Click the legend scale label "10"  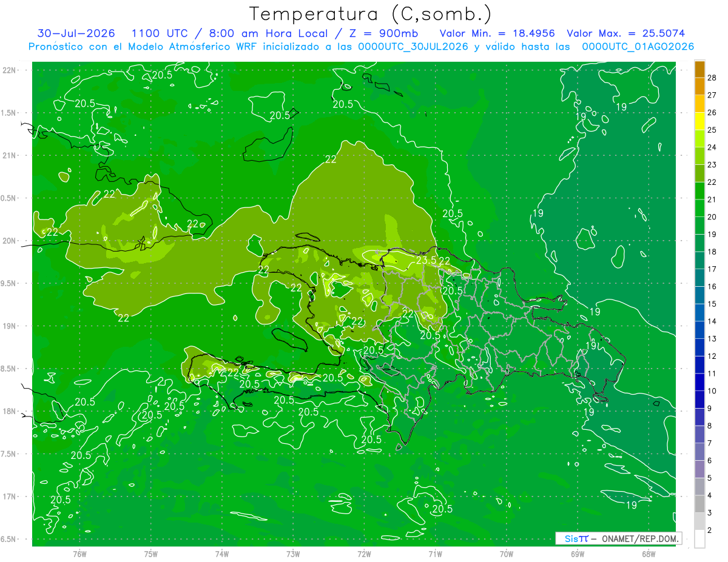tap(712, 391)
